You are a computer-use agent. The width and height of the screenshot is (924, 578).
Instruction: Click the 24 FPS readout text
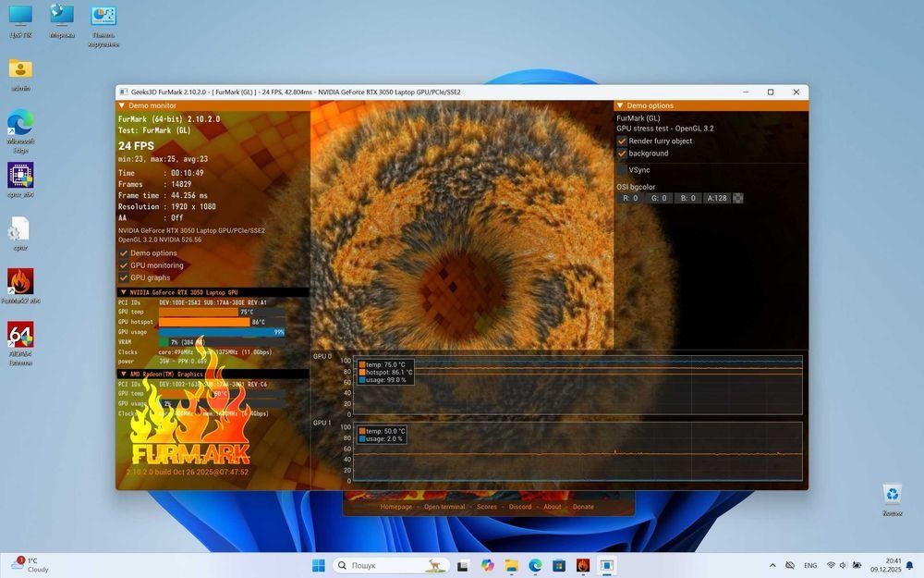click(136, 146)
